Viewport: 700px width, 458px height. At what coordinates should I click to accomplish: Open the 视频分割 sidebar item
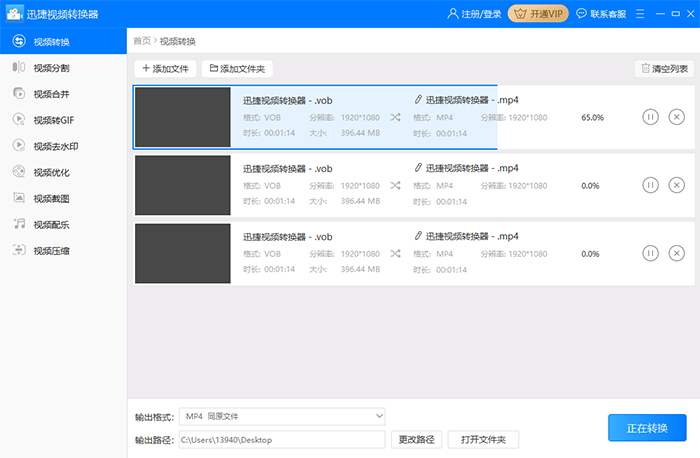pyautogui.click(x=63, y=67)
